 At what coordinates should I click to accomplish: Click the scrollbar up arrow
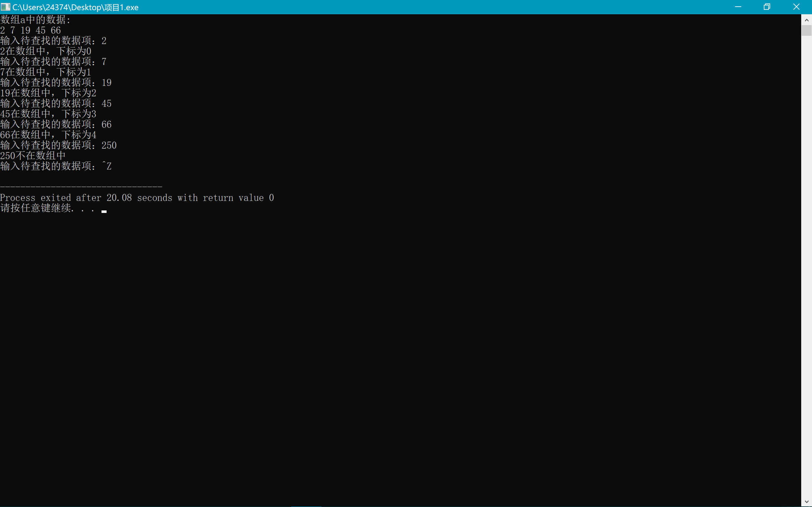807,20
